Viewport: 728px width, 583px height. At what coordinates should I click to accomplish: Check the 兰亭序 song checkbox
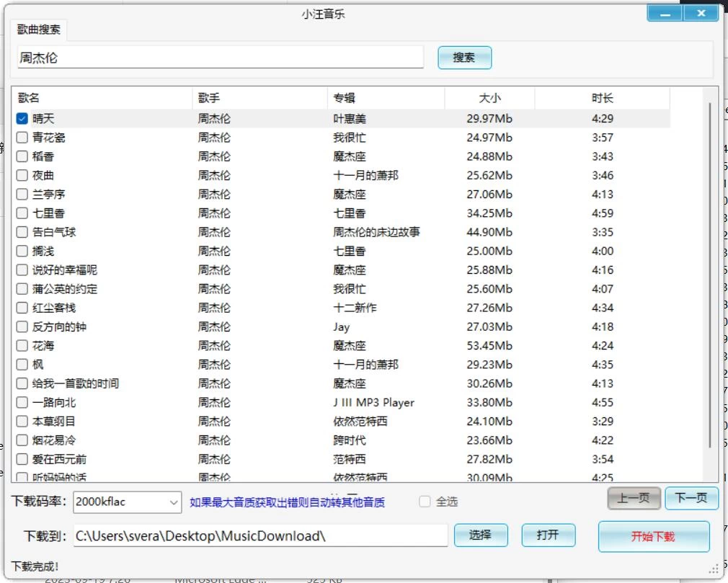click(x=22, y=194)
